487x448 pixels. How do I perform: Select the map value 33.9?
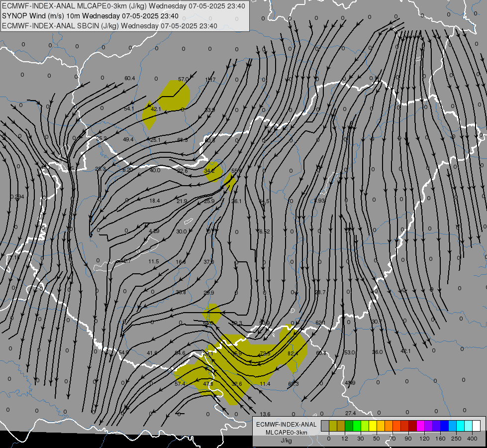tap(209, 110)
